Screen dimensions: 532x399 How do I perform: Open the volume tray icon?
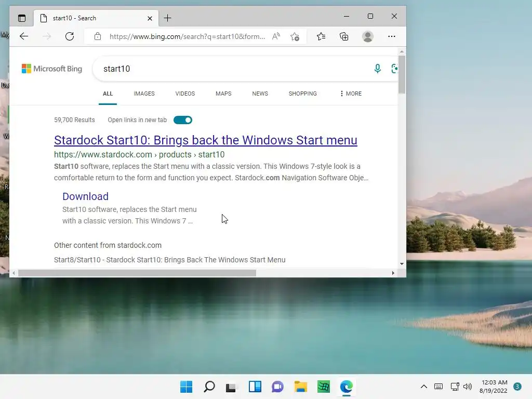click(x=468, y=387)
